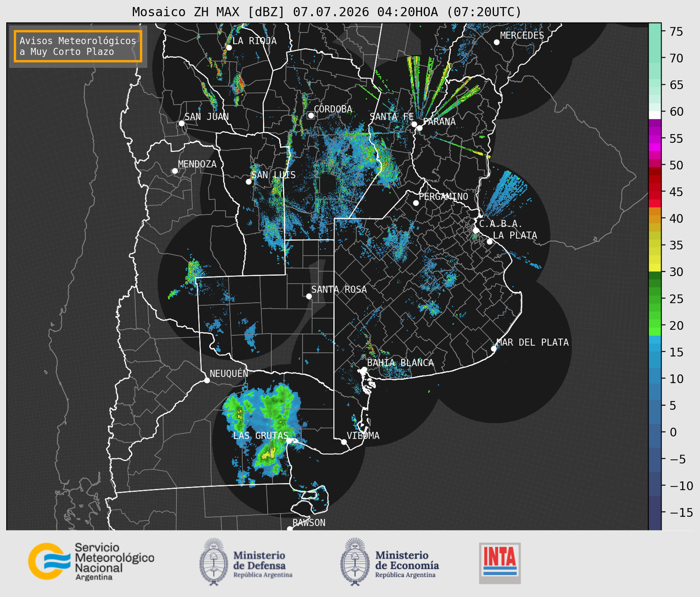Click the Servicio Meteorológico Nacional logo
Viewport: 700px width, 597px height.
(91, 561)
